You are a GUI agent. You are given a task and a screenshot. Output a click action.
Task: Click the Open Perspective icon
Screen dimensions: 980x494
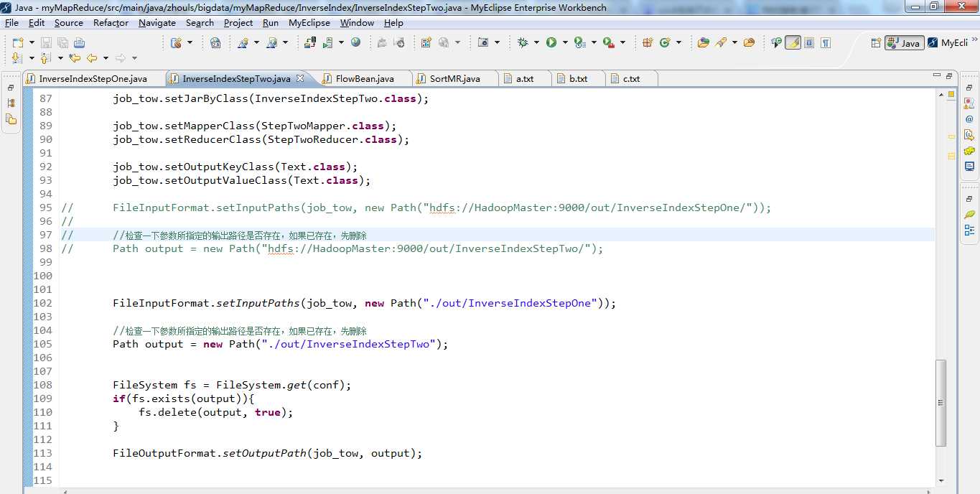pos(875,43)
